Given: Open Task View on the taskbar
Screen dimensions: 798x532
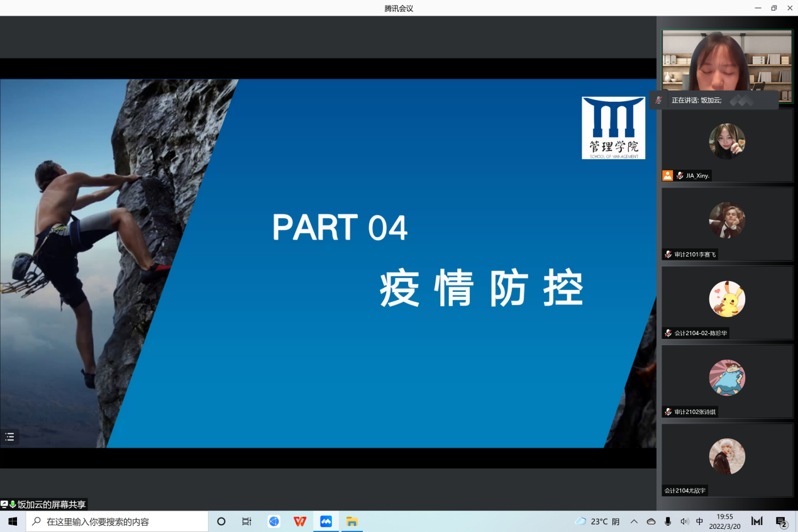Looking at the screenshot, I should click(x=247, y=521).
